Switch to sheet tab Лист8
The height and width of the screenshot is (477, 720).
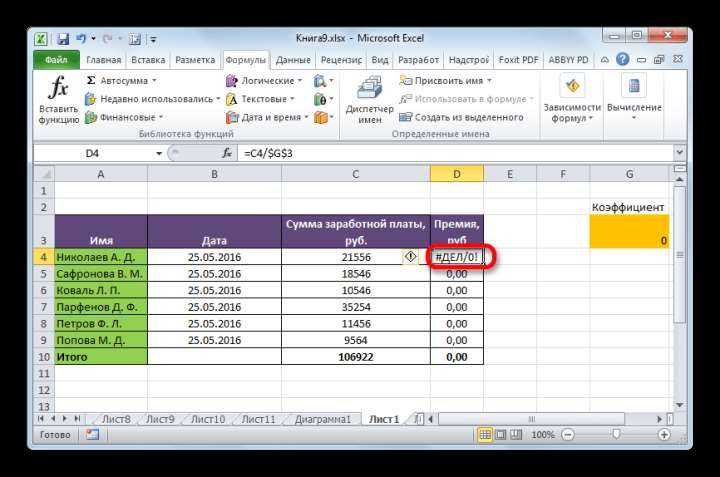116,419
